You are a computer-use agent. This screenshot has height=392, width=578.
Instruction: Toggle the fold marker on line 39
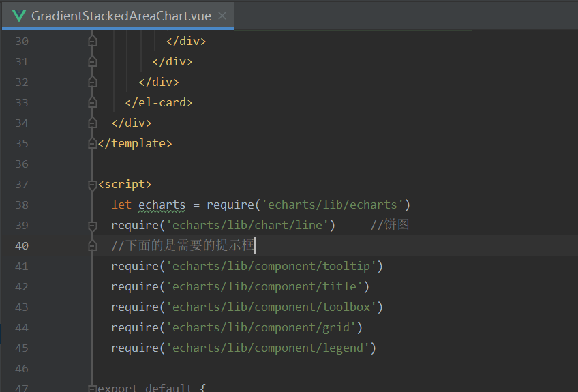[93, 226]
